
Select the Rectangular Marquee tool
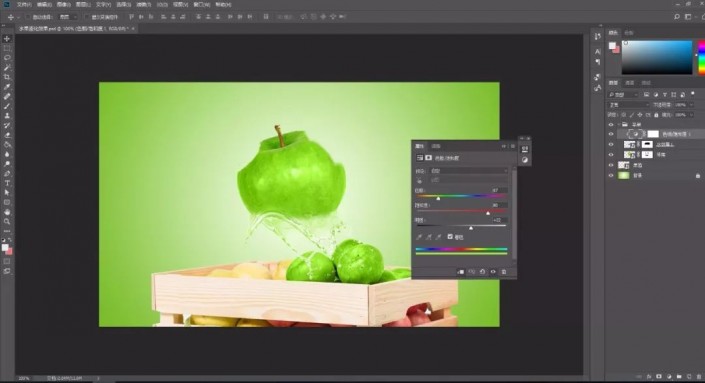(x=7, y=48)
